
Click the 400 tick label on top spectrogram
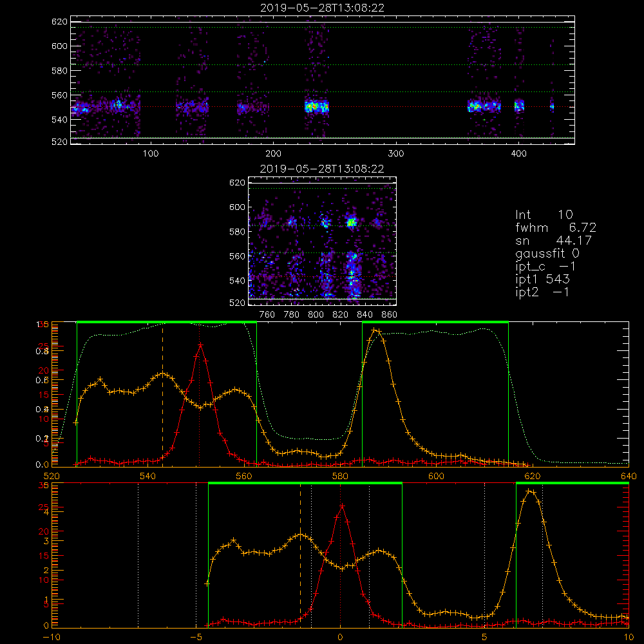(518, 154)
